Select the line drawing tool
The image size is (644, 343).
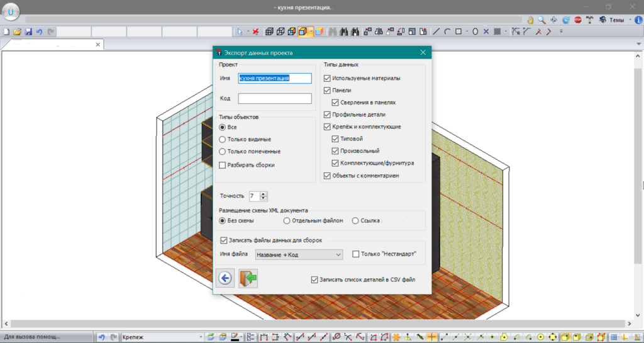pos(436,31)
